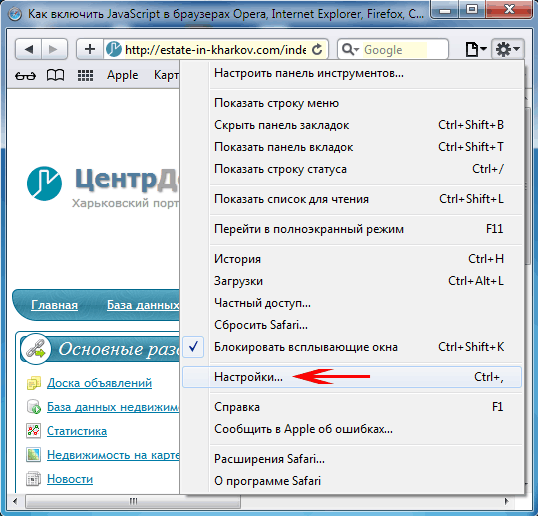Click the vertical scrollbar thumb

pos(528,185)
